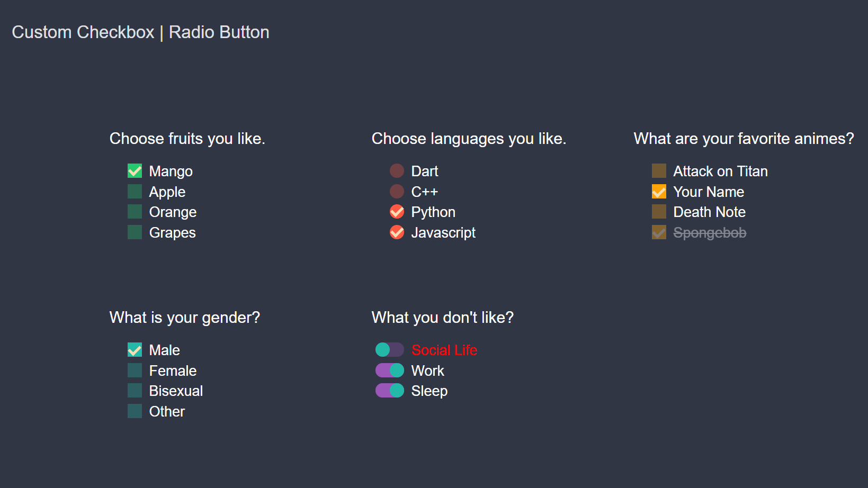Disable the Sleep toggle switch
This screenshot has height=488, width=868.
(x=390, y=391)
